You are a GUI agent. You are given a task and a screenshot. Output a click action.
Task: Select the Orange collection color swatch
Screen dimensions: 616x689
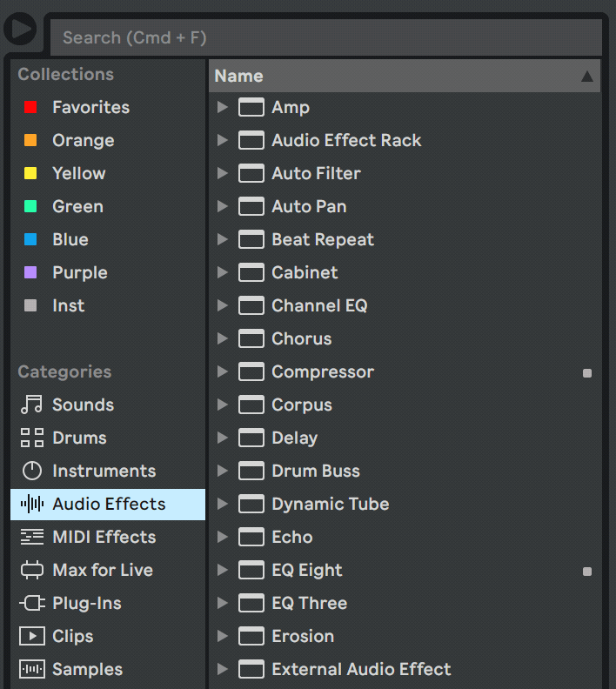[x=30, y=140]
